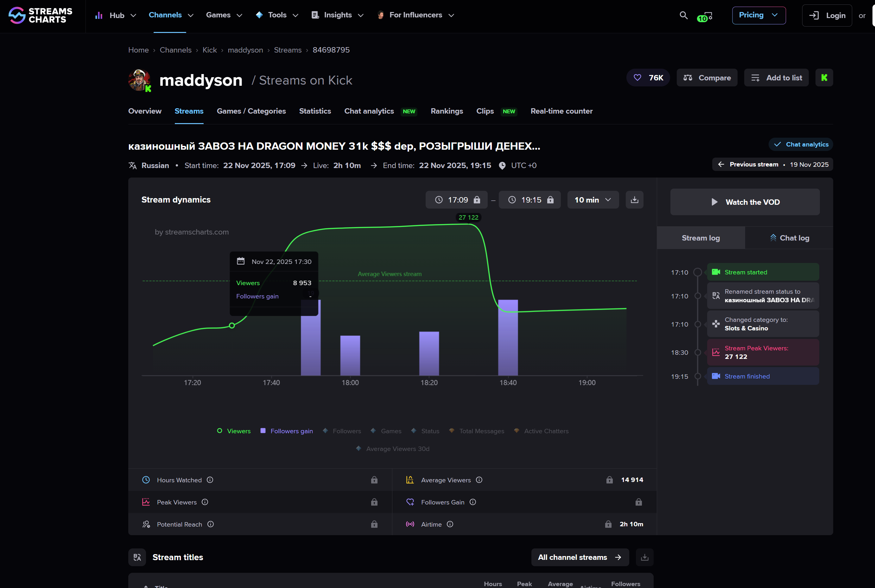875x588 pixels.
Task: Click Watch the VOD button
Action: [x=745, y=202]
